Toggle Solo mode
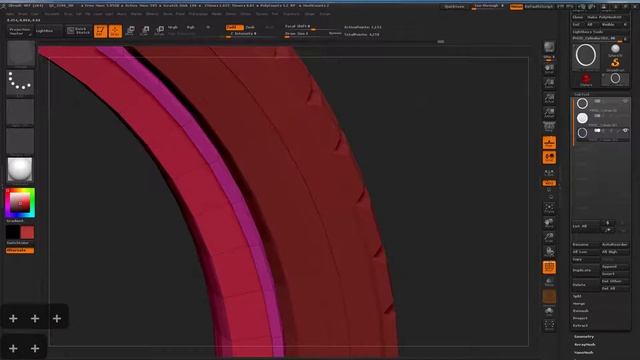Viewport: 640px width, 360px height. coord(549,311)
